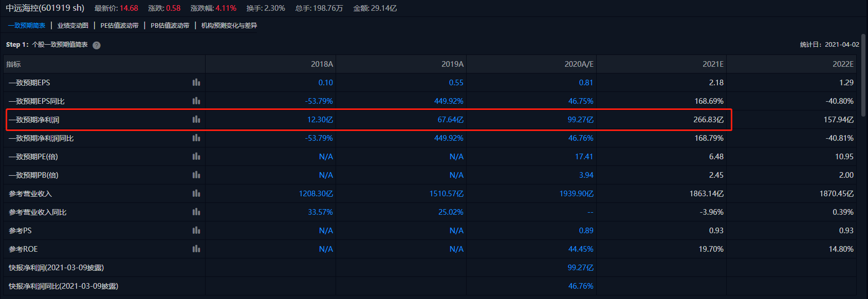
Task: Select the 一致预期简表 tab
Action: [x=27, y=26]
